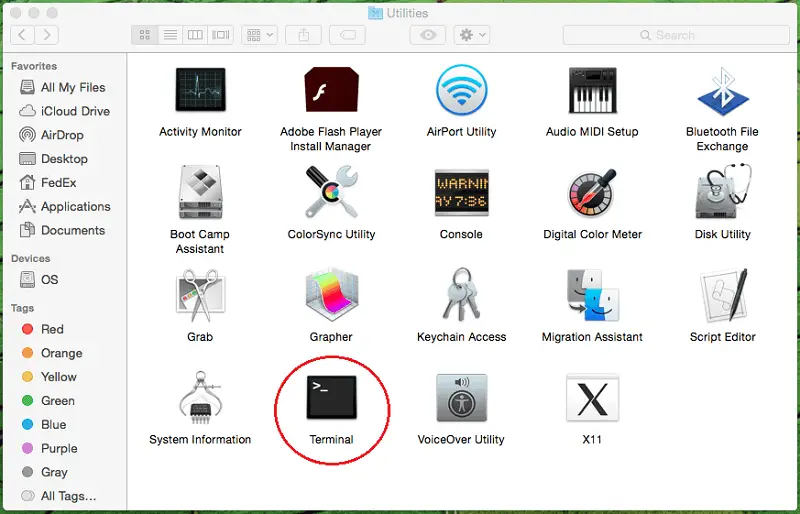
Task: Select the Script Editor icon
Action: [x=723, y=295]
